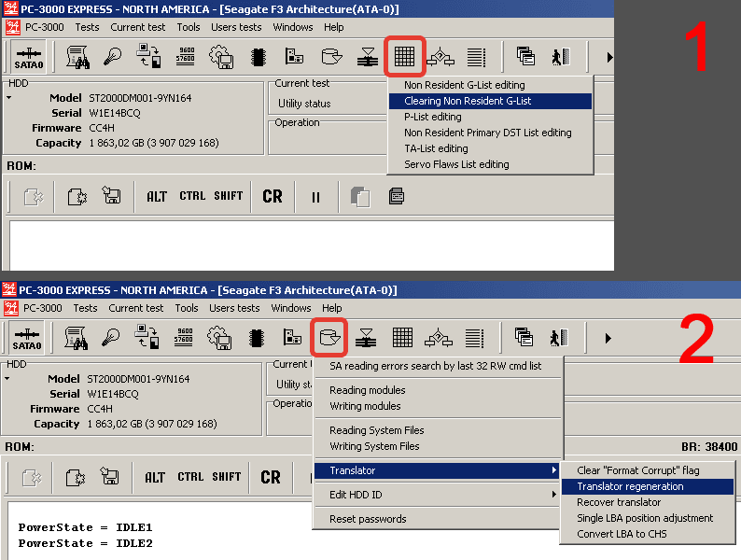741x560 pixels.
Task: Expand the toolbar overflow arrow, lower window
Action: (x=608, y=338)
